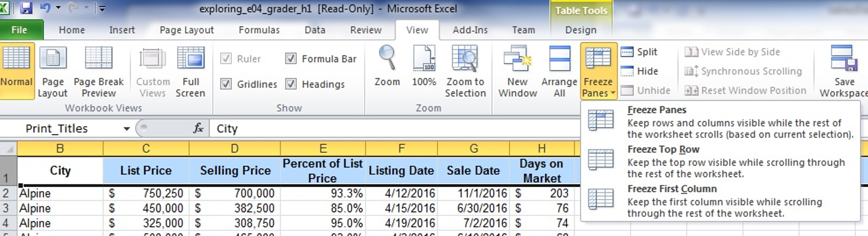Switch to the Add-Ins tab
This screenshot has height=236, width=868.
(x=470, y=30)
